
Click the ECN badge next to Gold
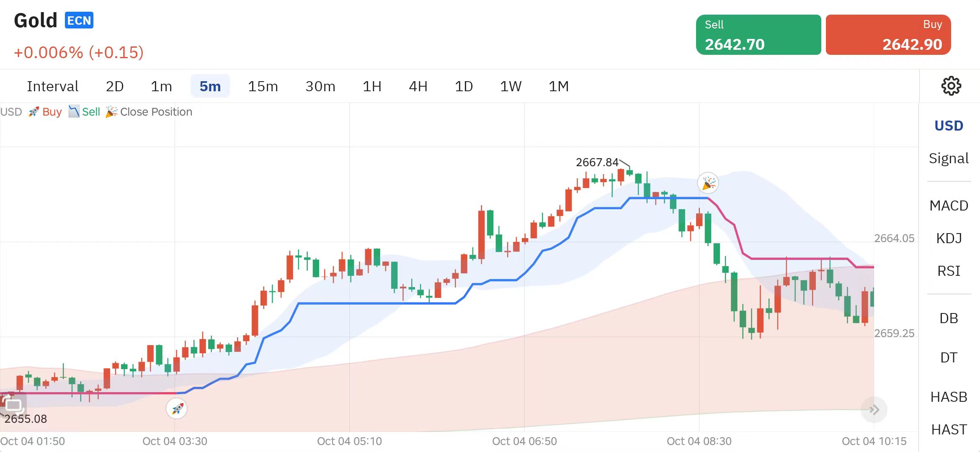click(79, 21)
